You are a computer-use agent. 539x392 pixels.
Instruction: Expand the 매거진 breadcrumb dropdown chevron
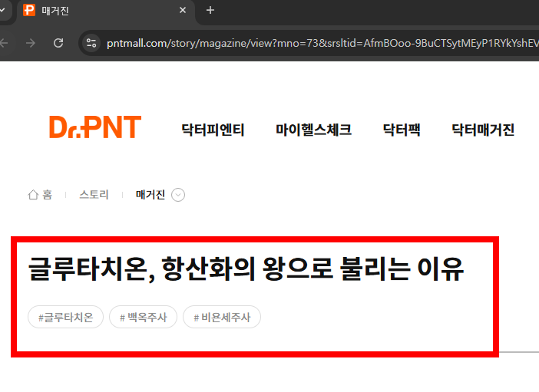click(178, 195)
